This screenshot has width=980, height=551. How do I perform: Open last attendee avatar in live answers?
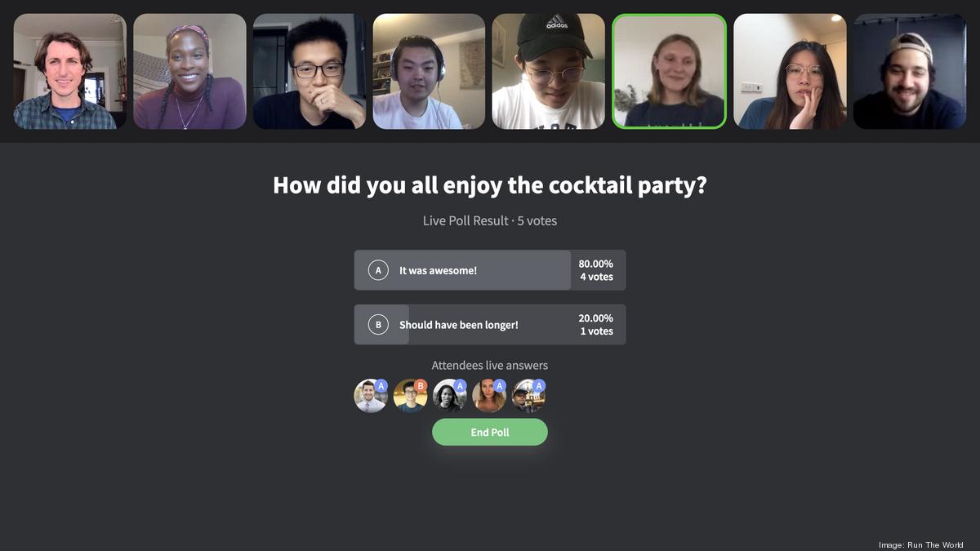pos(529,395)
